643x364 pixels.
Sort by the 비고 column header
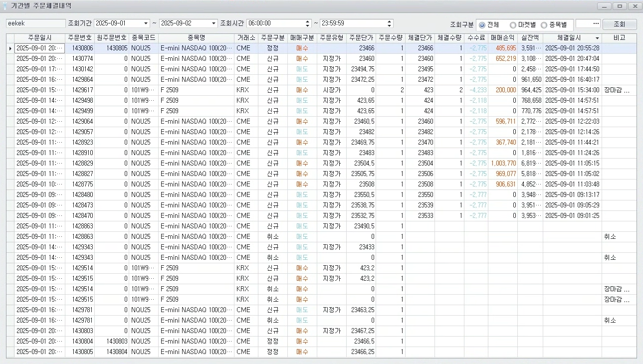[619, 38]
